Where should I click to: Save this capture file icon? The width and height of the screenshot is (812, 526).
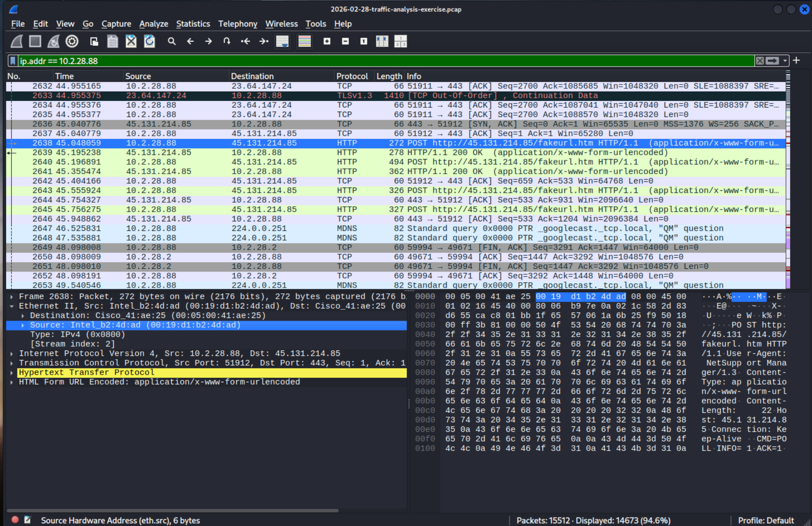point(112,42)
